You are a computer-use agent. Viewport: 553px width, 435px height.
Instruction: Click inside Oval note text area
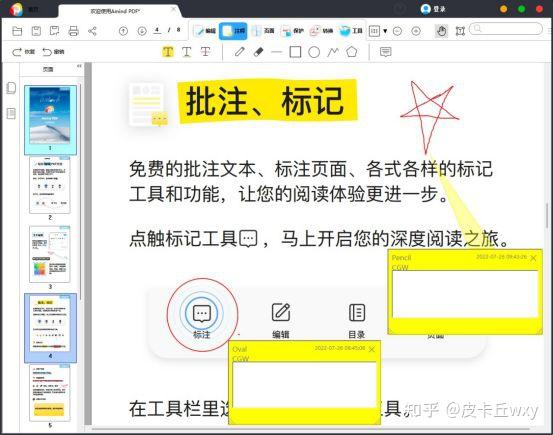pos(304,385)
